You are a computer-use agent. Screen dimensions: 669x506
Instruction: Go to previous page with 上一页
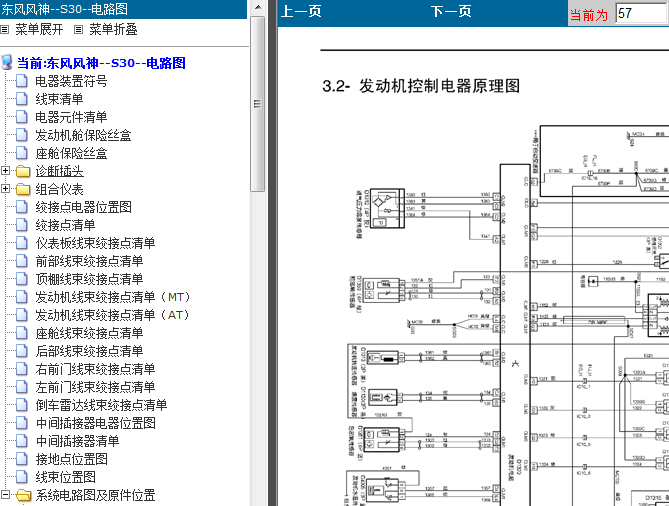point(301,12)
